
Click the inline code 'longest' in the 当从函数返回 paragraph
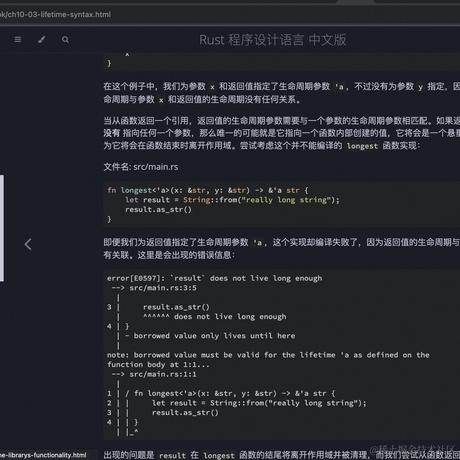click(x=362, y=146)
